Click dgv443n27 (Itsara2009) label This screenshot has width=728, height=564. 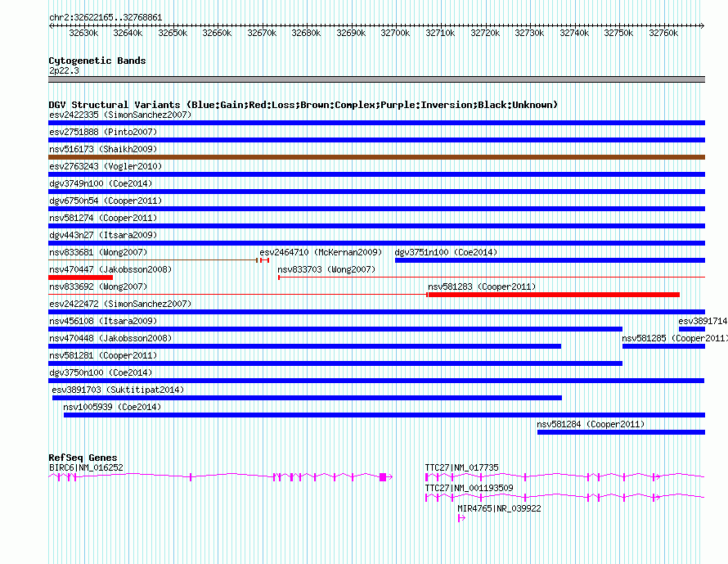coord(103,235)
